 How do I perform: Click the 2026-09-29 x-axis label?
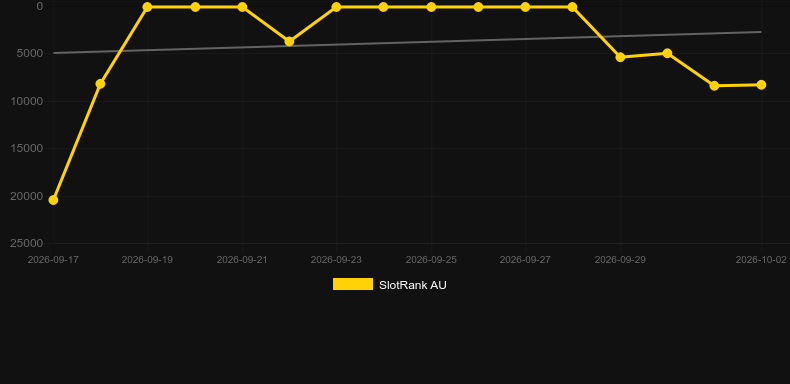point(620,260)
